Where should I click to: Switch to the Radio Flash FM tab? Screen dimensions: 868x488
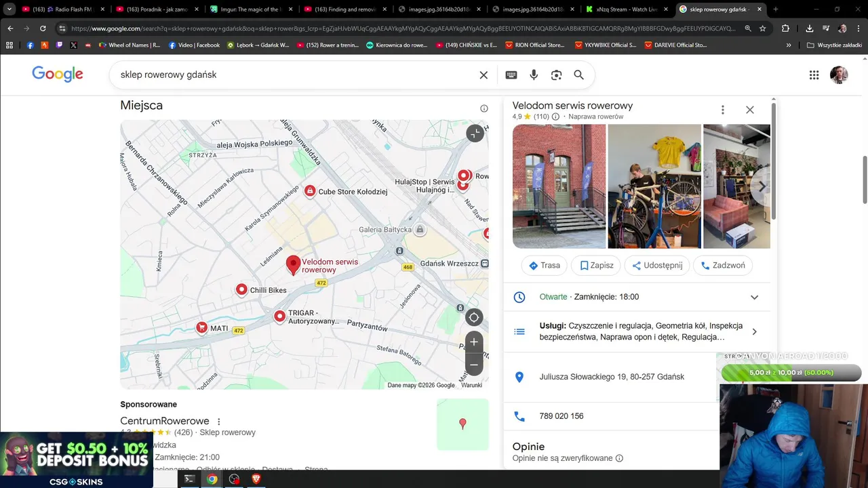pos(62,9)
